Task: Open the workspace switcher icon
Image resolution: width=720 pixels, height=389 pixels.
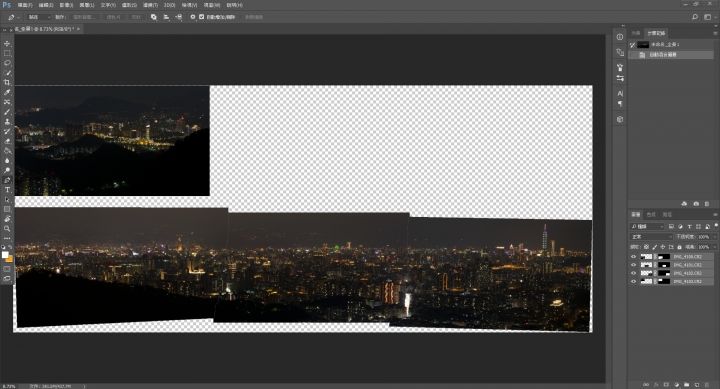Action: pyautogui.click(x=708, y=17)
